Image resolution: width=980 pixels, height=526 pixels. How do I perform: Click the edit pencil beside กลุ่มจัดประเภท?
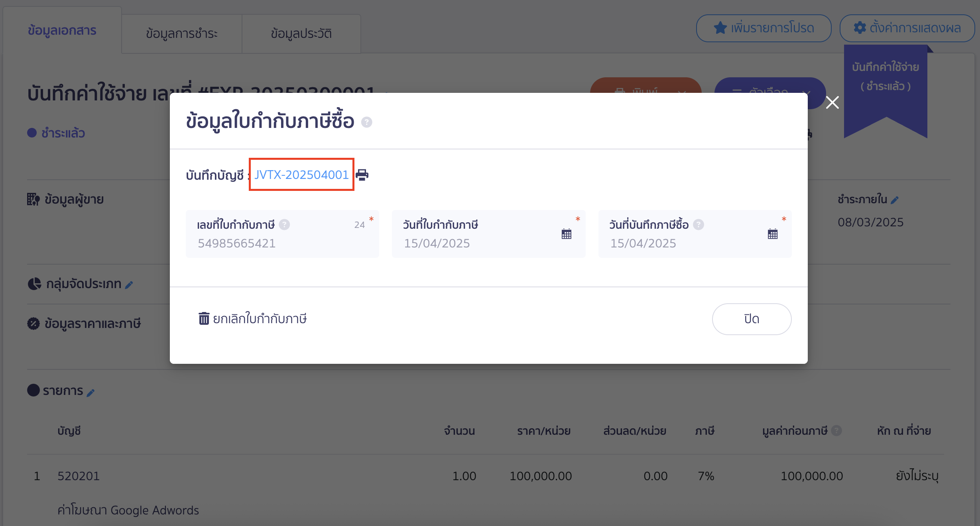129,285
